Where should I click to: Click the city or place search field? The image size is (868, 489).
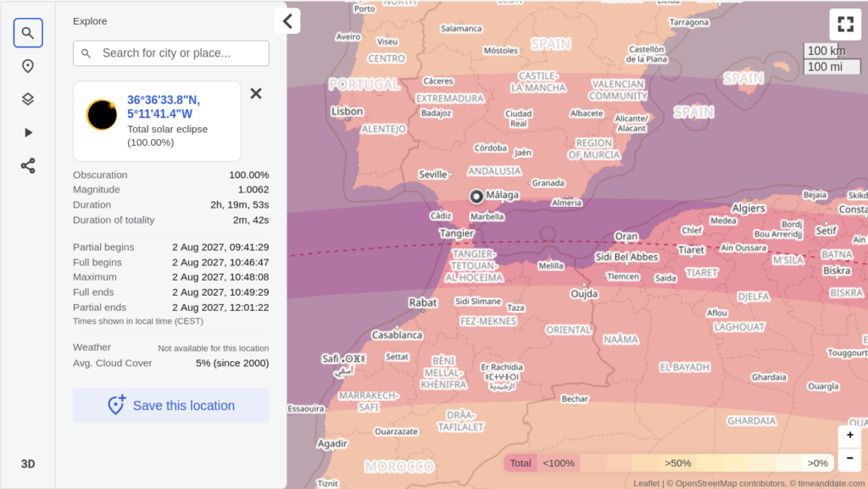click(171, 53)
